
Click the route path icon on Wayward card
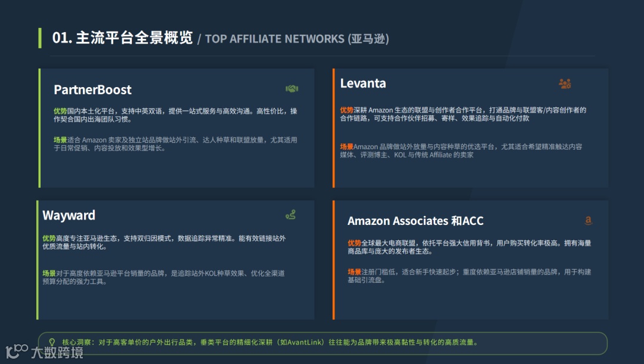pos(291,214)
